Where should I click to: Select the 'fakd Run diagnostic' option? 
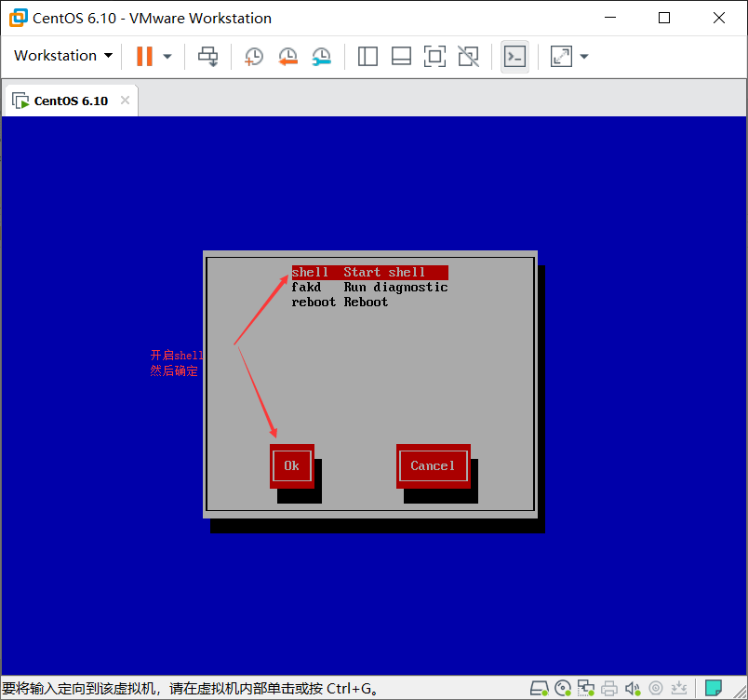point(369,288)
